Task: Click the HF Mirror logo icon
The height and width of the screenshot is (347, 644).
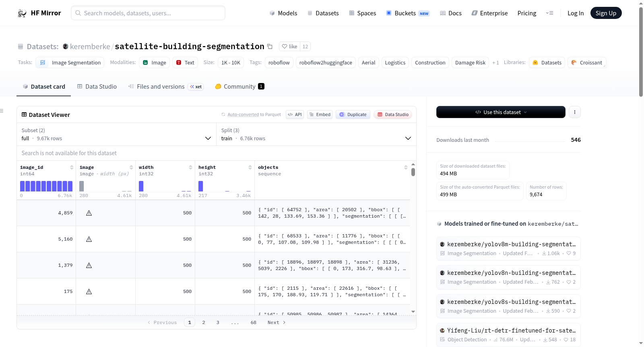Action: point(22,13)
